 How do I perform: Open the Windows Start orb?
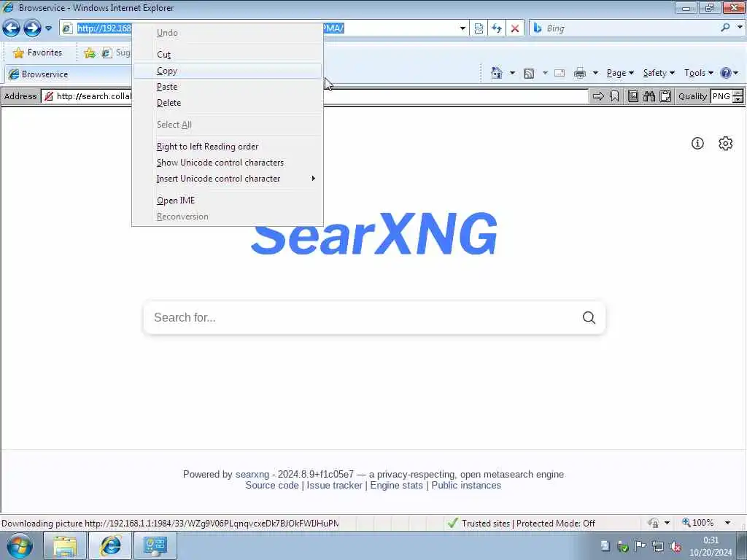click(x=20, y=546)
